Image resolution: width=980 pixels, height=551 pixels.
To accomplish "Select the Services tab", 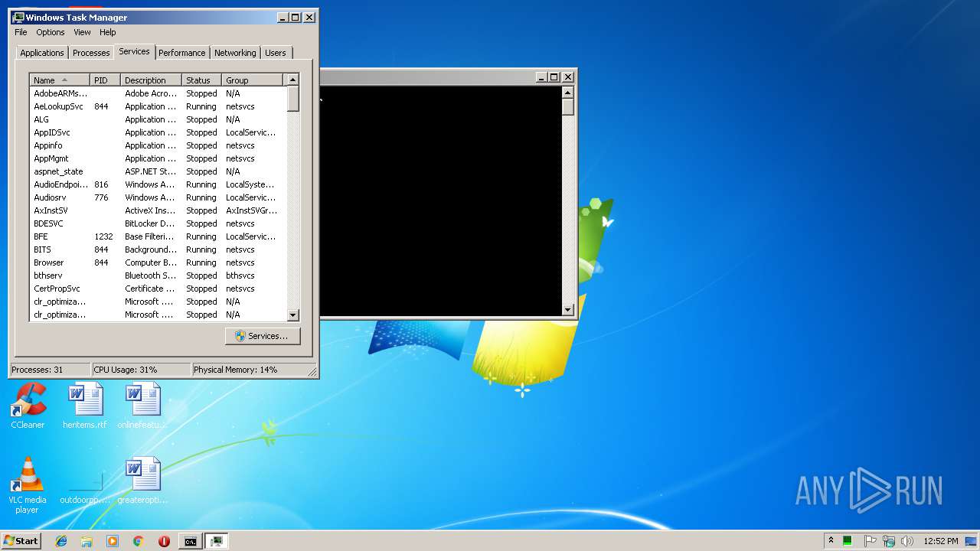I will click(x=134, y=51).
